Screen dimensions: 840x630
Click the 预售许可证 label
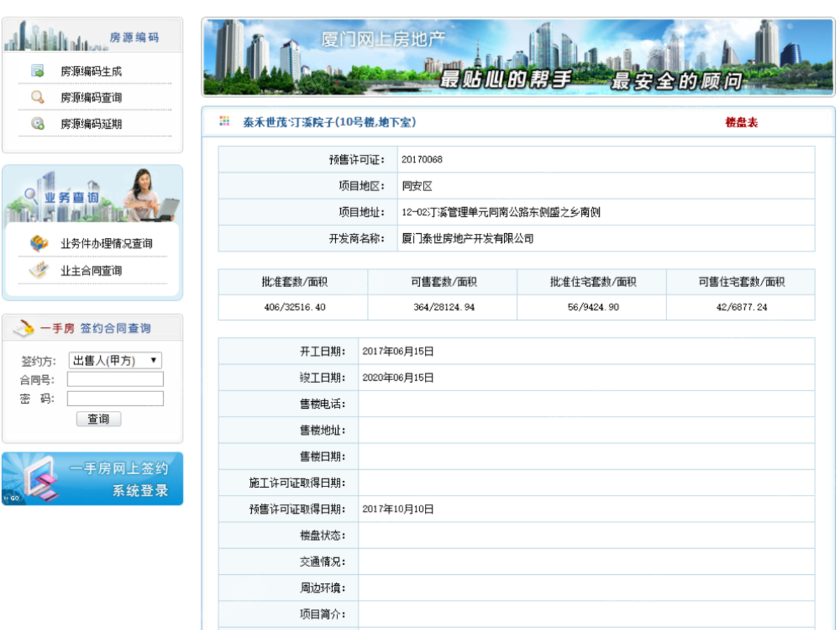(358, 160)
